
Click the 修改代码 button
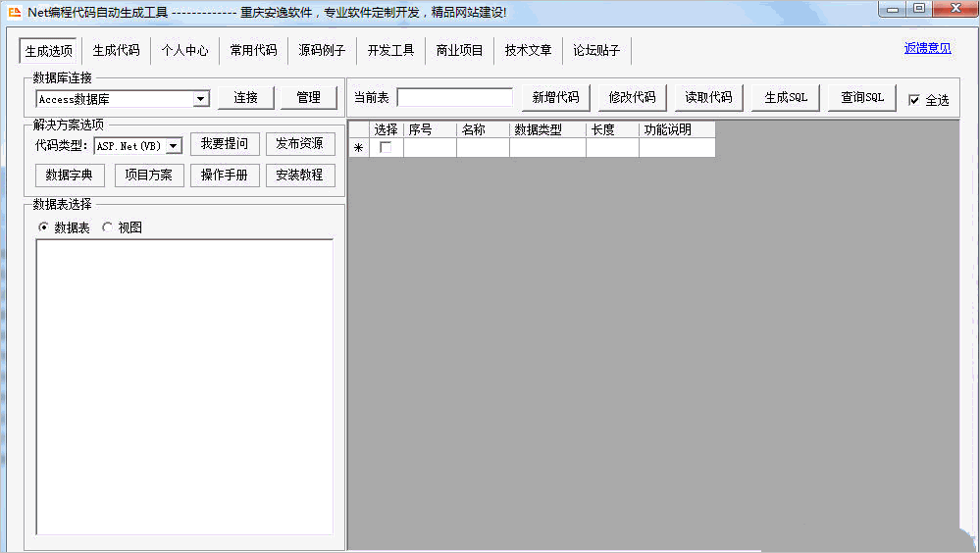pyautogui.click(x=633, y=97)
